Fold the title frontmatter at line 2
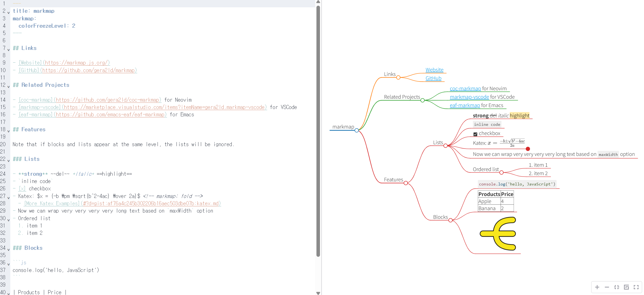The image size is (644, 295). point(9,12)
